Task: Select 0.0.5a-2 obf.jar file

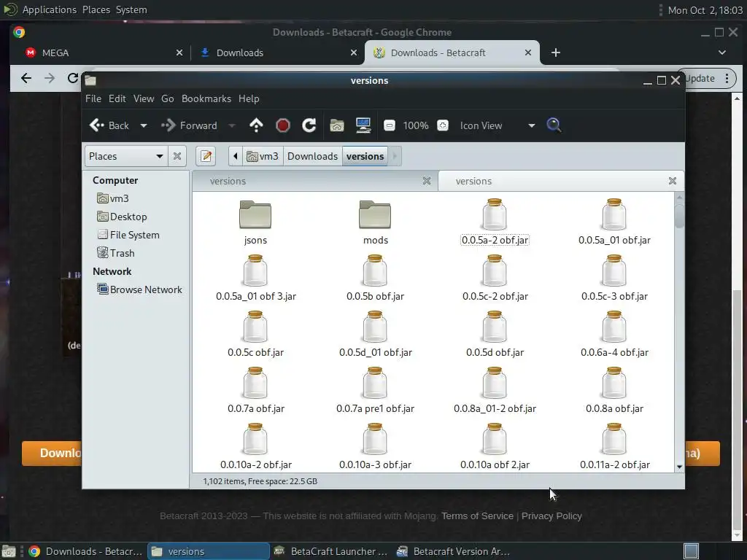Action: (x=495, y=222)
